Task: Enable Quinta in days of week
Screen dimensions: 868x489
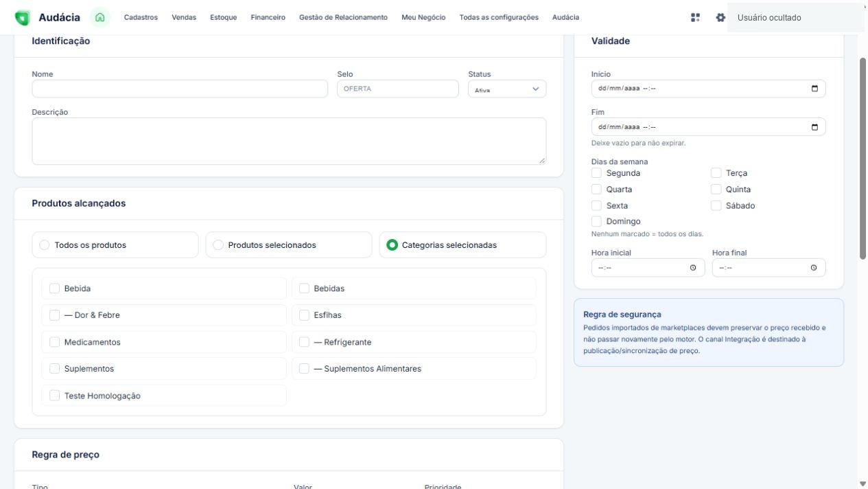Action: pyautogui.click(x=716, y=189)
